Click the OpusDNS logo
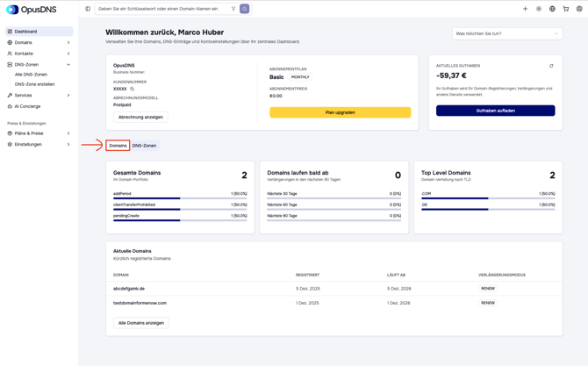Screen dimensions: 588x366 pos(32,10)
